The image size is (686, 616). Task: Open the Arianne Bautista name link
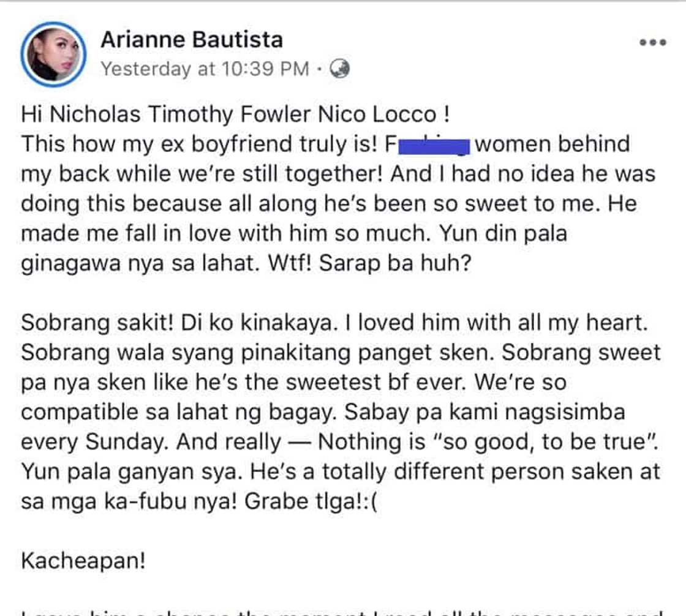point(192,40)
